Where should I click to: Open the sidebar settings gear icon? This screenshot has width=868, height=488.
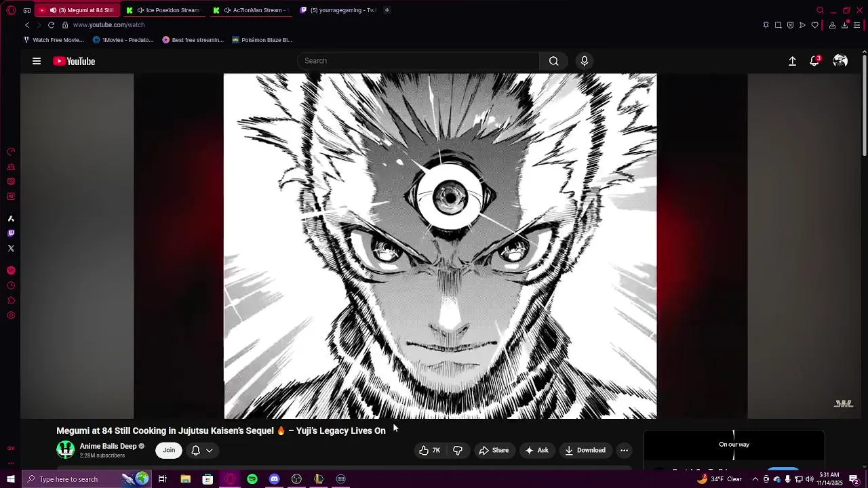pyautogui.click(x=11, y=315)
